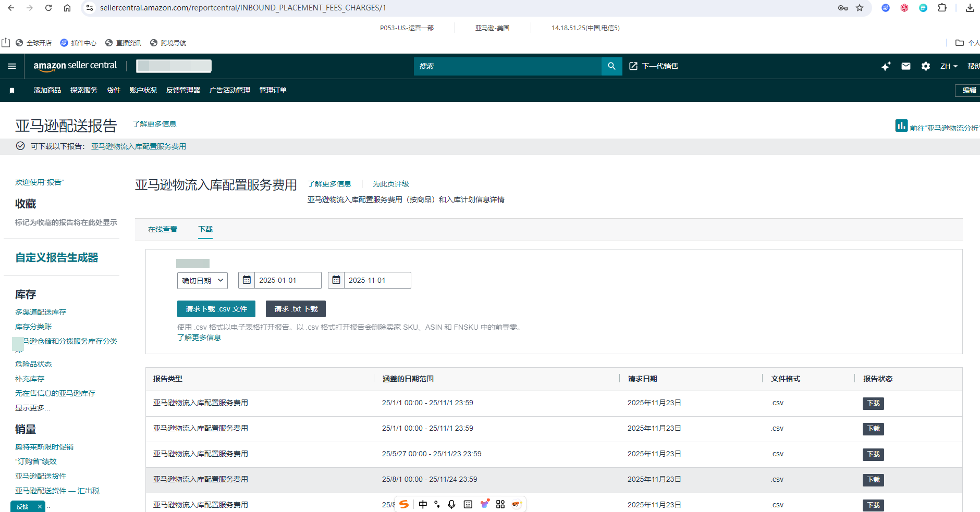Download the report covering 25/8/1 - 25/11/24
The height and width of the screenshot is (512, 980).
[x=873, y=480]
